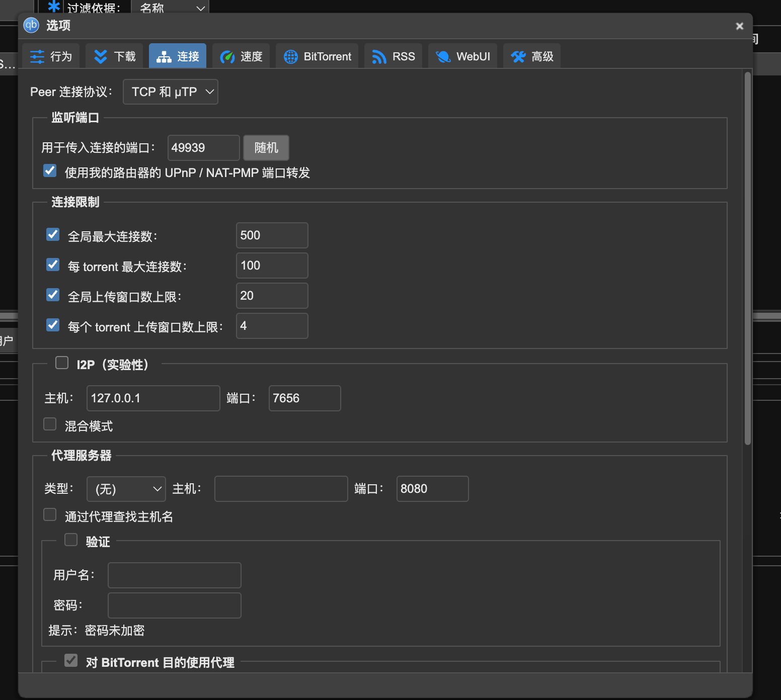This screenshot has width=781, height=700.
Task: Click the WebUI planet icon
Action: [443, 56]
